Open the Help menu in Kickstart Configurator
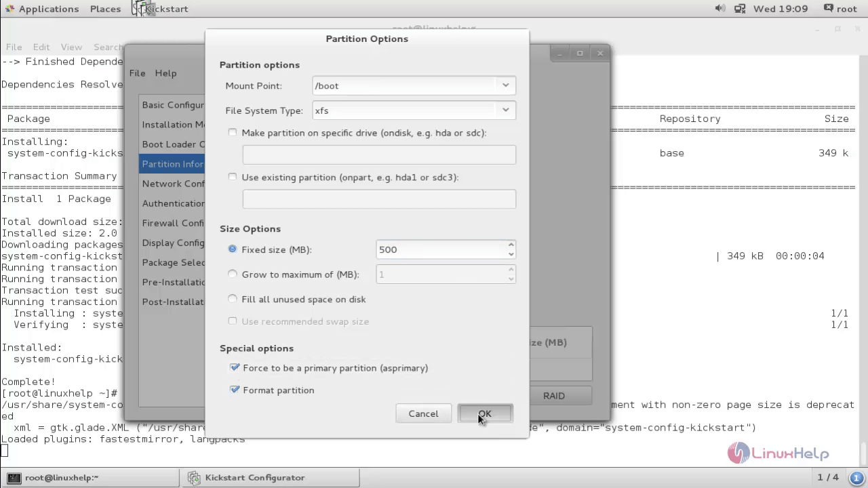Viewport: 868px width, 488px height. [165, 73]
